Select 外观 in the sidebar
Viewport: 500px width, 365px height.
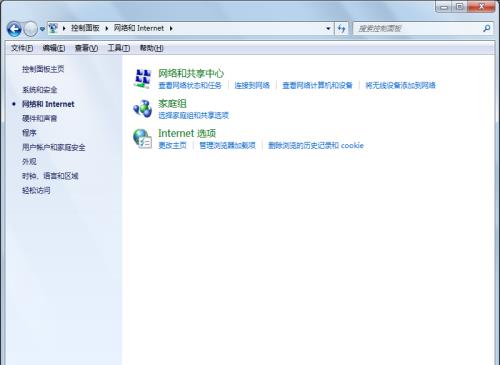tap(29, 161)
